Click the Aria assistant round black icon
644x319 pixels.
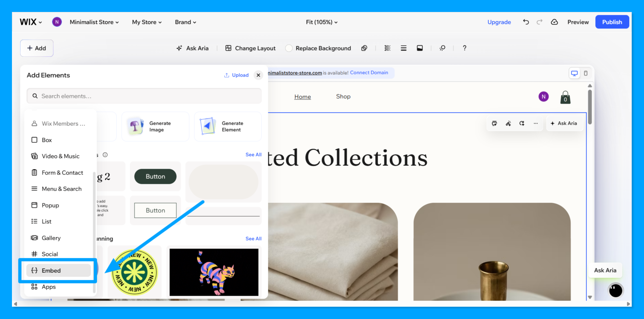[x=615, y=290]
